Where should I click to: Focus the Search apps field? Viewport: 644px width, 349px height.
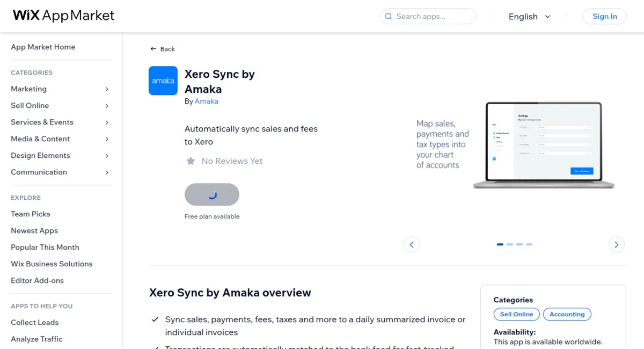428,16
